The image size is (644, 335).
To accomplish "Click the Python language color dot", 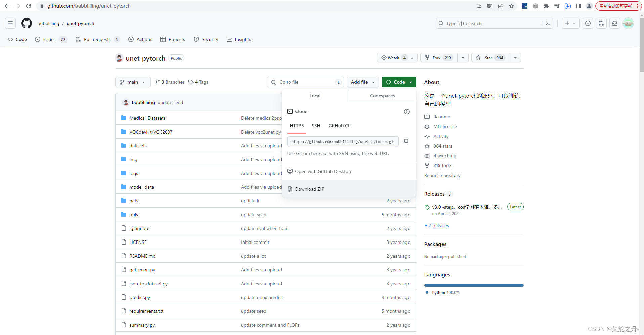I will (427, 292).
